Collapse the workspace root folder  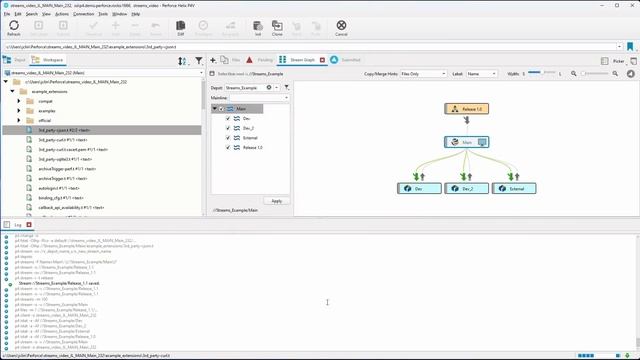6,82
